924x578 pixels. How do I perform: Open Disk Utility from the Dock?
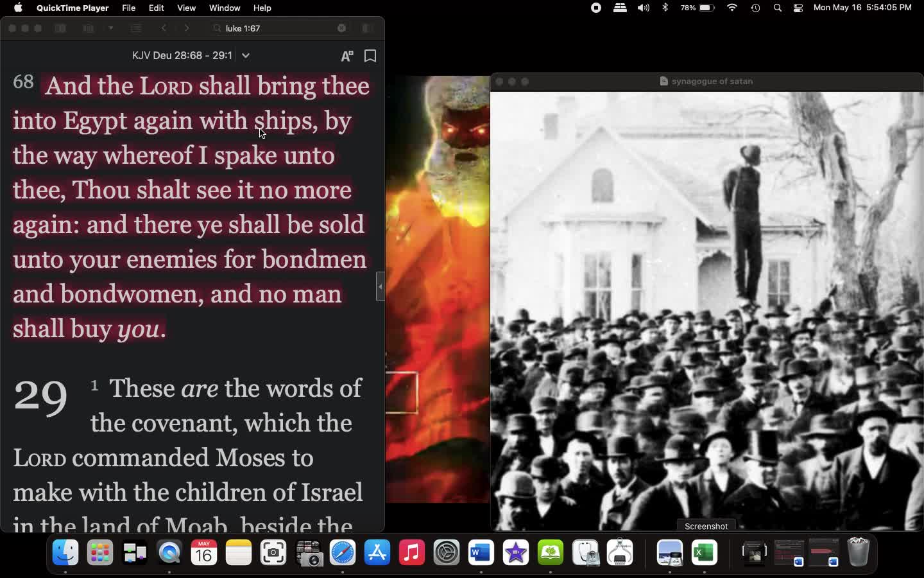[x=585, y=552]
